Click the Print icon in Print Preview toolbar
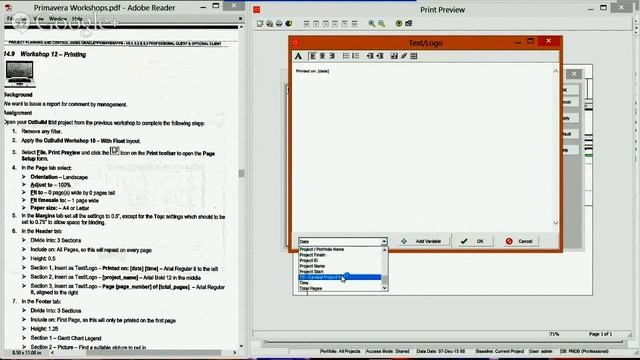 (x=279, y=24)
